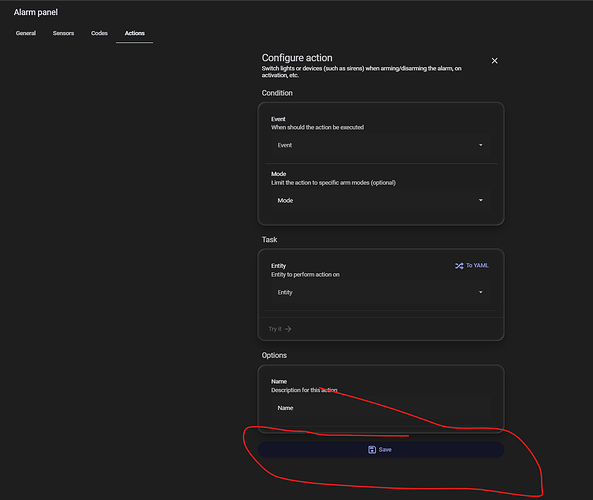Image resolution: width=593 pixels, height=500 pixels.
Task: Select the Actions tab
Action: [135, 33]
